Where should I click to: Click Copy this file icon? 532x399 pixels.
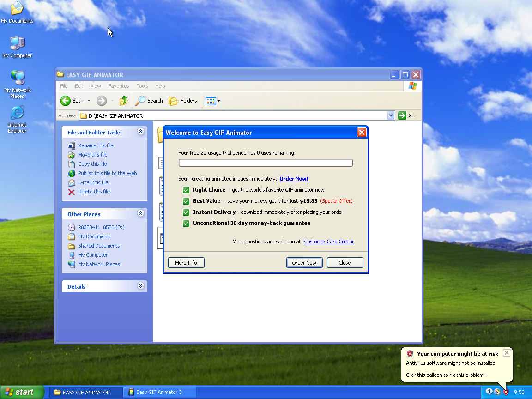71,164
